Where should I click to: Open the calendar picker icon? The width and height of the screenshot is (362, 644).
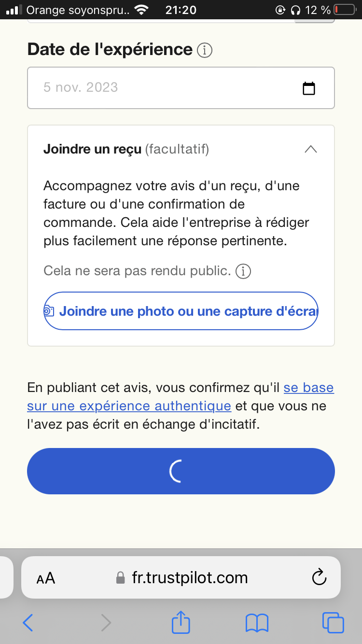point(308,88)
